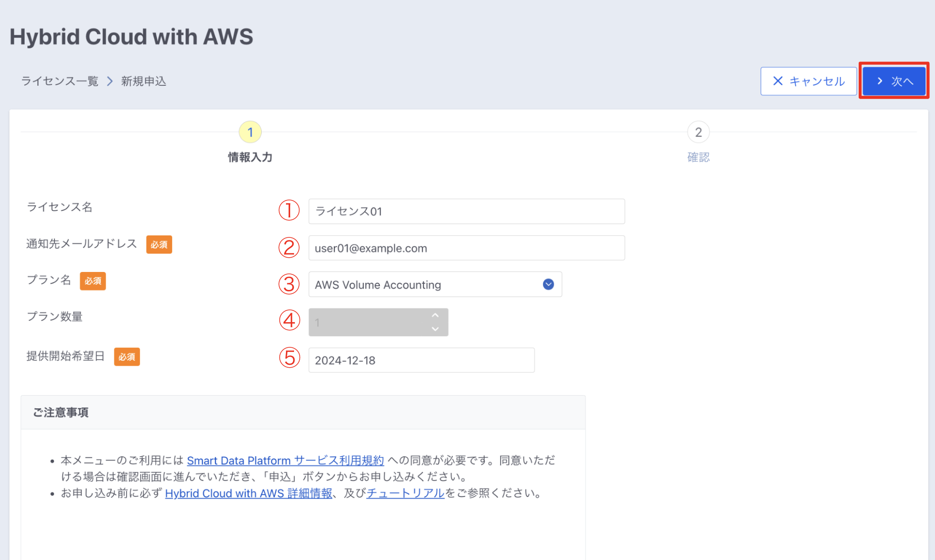935x560 pixels.
Task: Select step 1 circle 情報入力
Action: pyautogui.click(x=250, y=132)
